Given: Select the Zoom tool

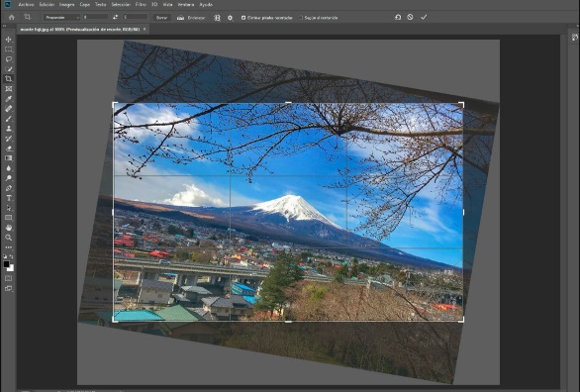Looking at the screenshot, I should coord(9,238).
